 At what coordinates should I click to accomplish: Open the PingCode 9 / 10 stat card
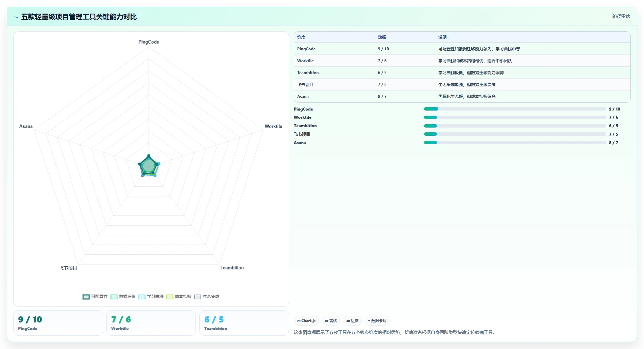[x=58, y=323]
